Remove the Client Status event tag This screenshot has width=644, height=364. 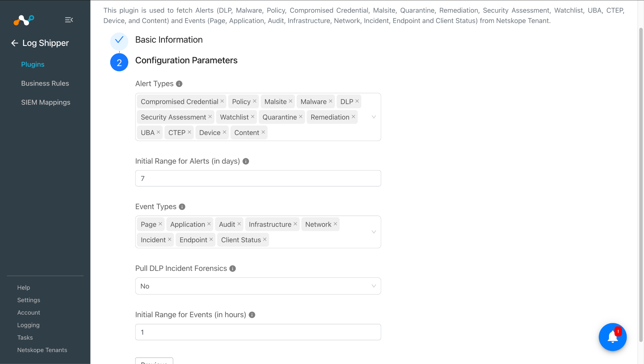265,239
